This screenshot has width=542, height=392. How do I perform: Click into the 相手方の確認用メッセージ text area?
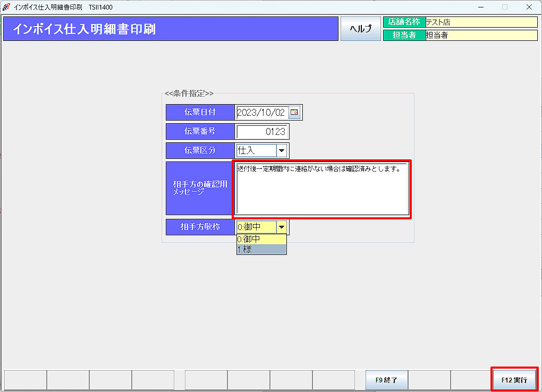322,189
